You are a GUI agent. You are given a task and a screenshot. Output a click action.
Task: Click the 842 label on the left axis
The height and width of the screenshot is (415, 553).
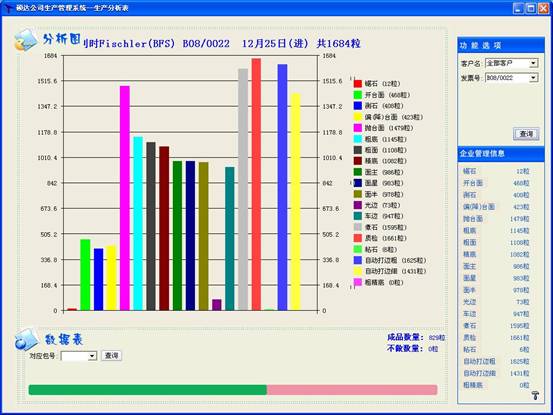(52, 183)
